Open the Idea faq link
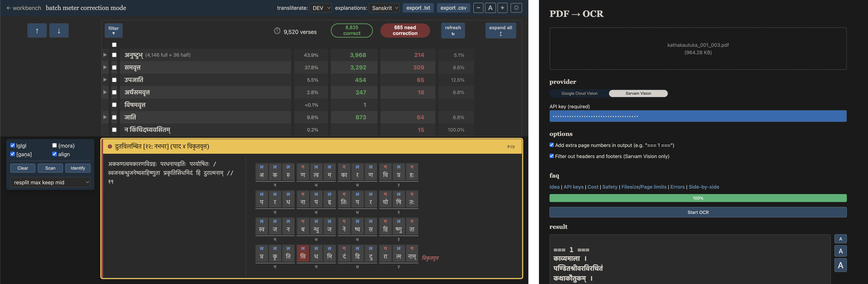 click(554, 187)
